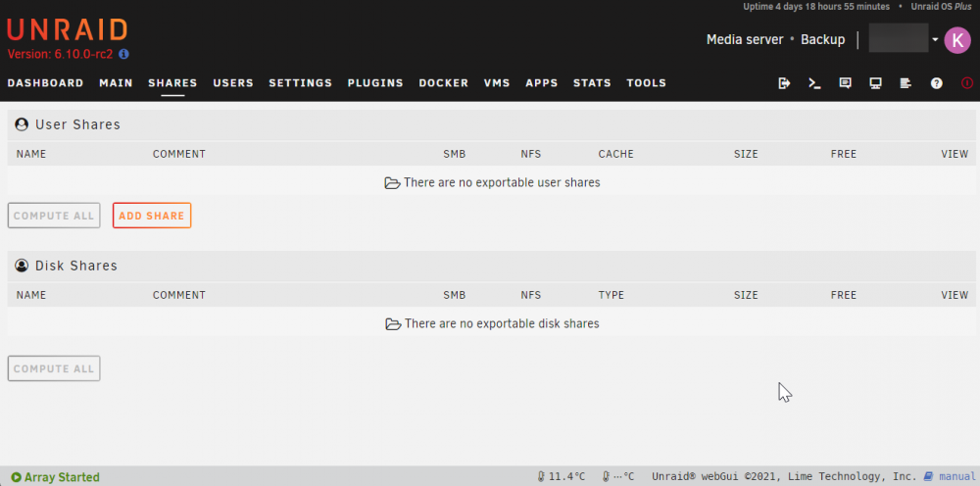This screenshot has width=980, height=486.
Task: Click Compute All under User Shares
Action: (x=54, y=216)
